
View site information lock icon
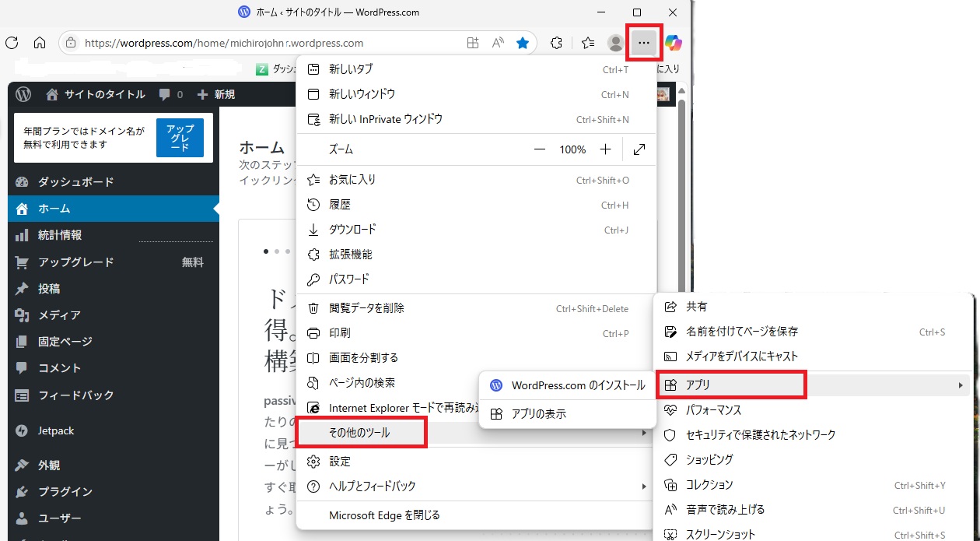point(72,43)
